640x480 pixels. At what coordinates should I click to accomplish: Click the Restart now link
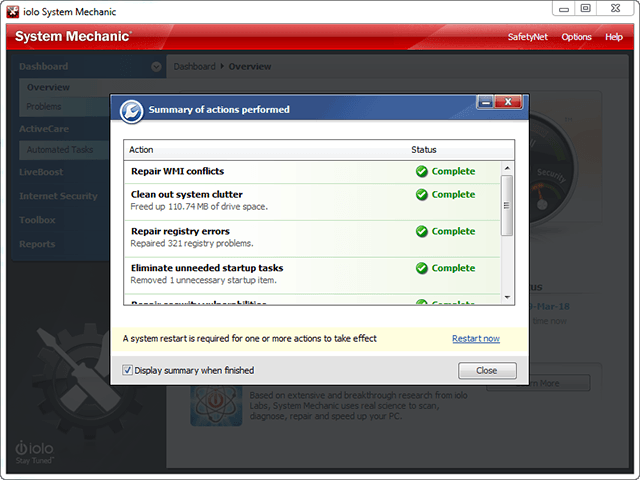pos(476,339)
